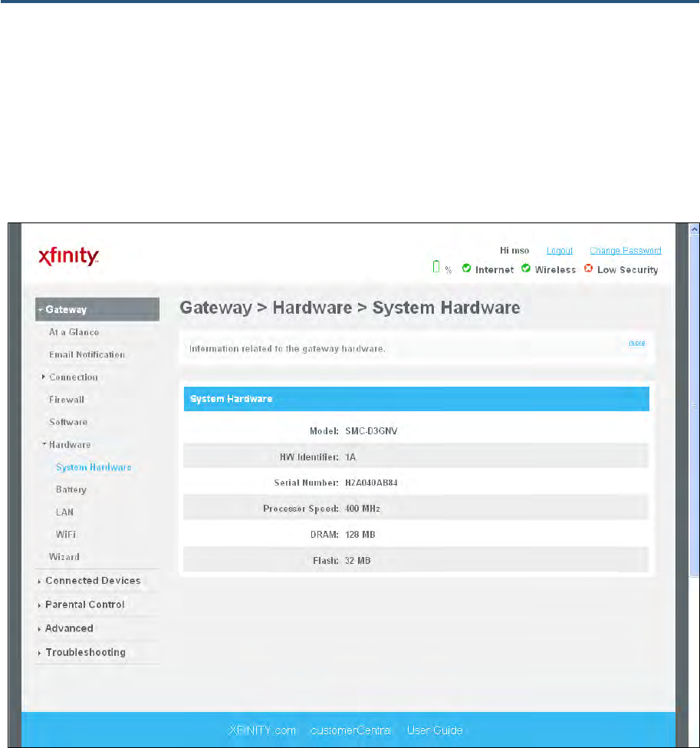700x748 pixels.
Task: Click the Internet status label
Action: coord(495,269)
